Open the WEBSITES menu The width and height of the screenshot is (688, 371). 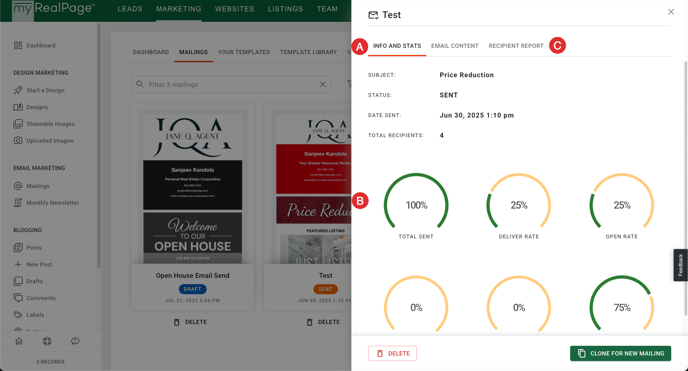[234, 9]
